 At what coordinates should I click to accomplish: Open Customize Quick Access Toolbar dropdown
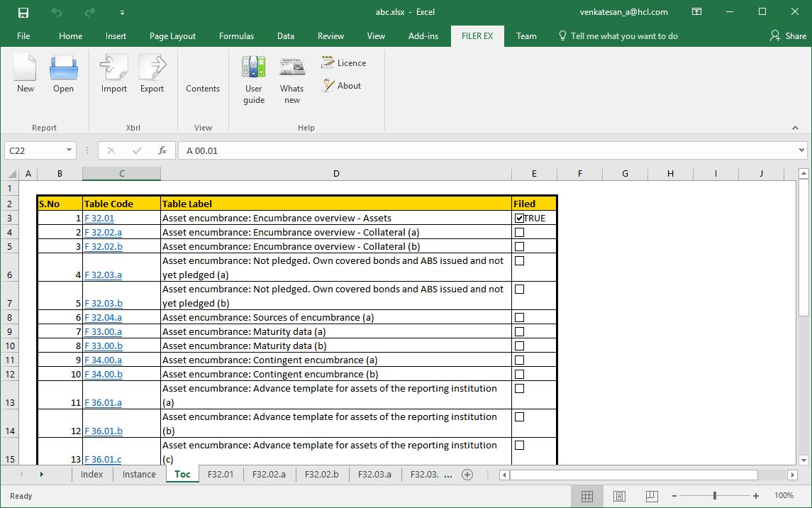pos(122,13)
